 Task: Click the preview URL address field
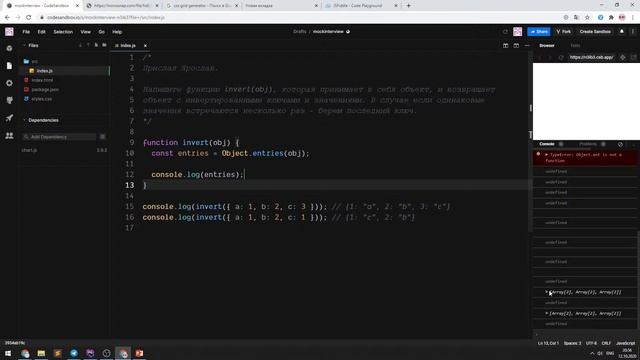click(591, 58)
